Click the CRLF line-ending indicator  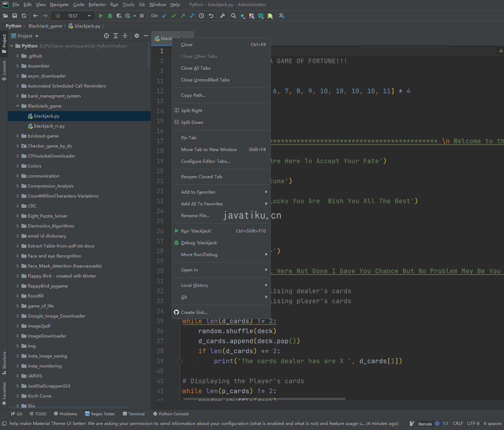coord(458,424)
